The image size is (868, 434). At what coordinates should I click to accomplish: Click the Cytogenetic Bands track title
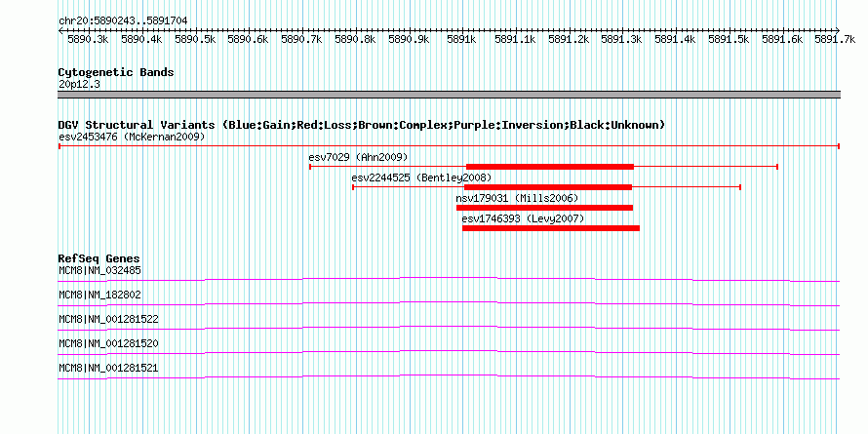pyautogui.click(x=116, y=72)
